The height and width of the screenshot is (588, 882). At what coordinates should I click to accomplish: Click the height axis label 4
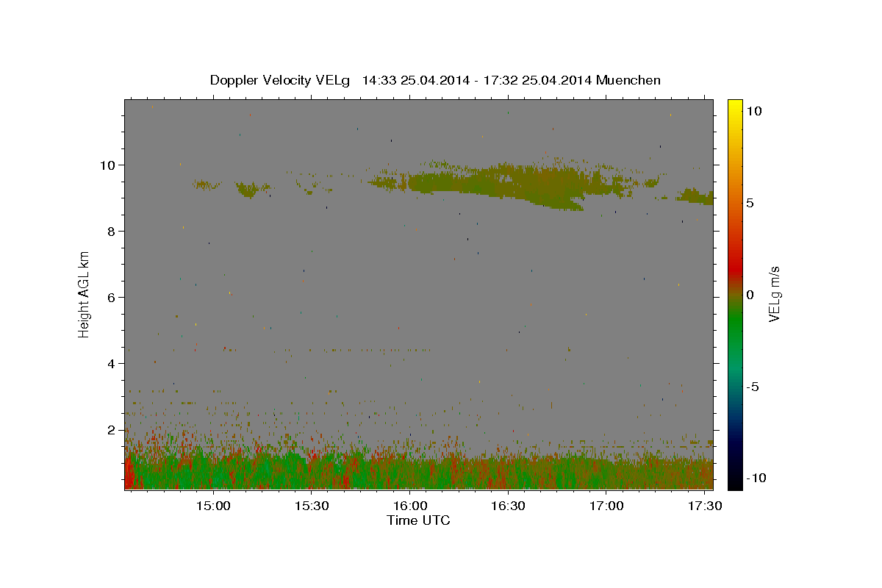tap(112, 363)
